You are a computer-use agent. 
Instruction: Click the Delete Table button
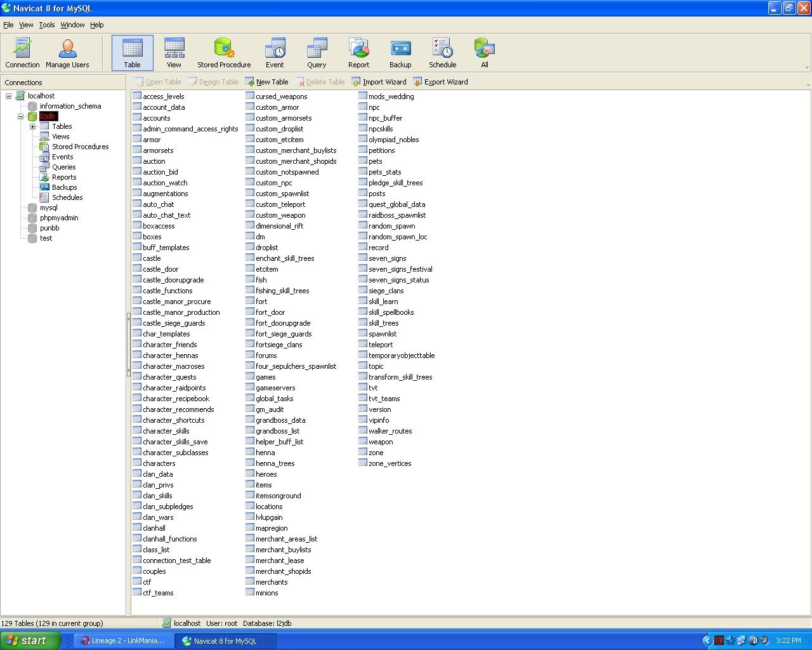(x=320, y=82)
